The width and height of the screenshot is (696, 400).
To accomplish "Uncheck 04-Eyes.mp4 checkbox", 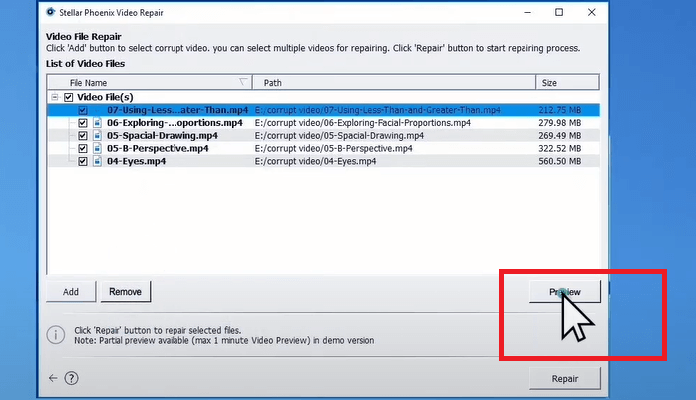I will [x=83, y=162].
